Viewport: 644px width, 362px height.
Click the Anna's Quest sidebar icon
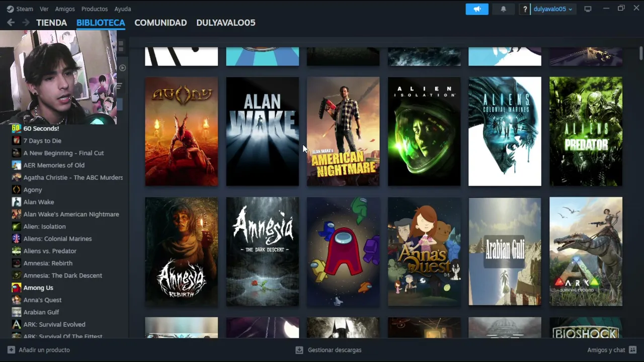pos(17,300)
